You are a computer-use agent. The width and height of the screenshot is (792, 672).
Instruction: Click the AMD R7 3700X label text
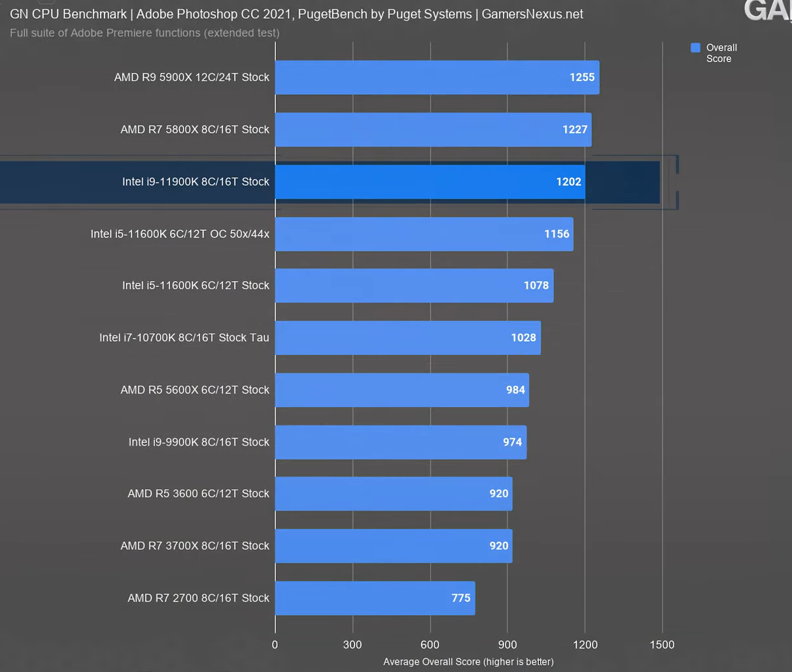coord(194,546)
